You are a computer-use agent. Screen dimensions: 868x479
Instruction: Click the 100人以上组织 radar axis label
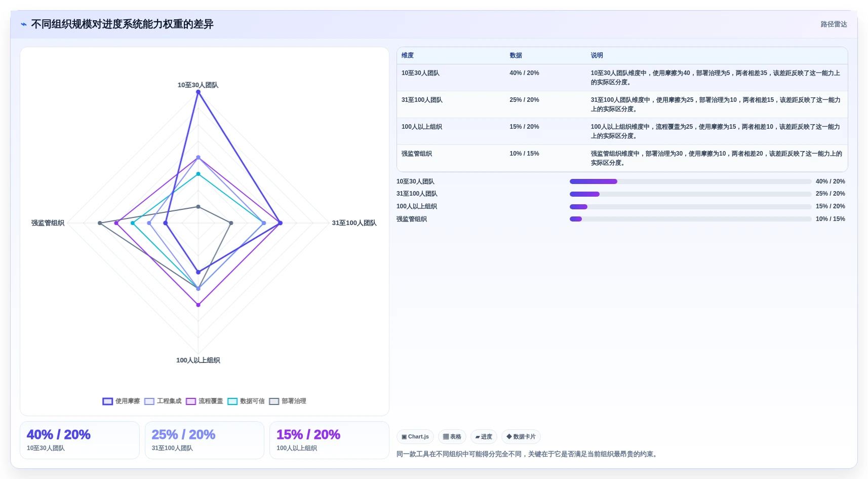pyautogui.click(x=198, y=360)
